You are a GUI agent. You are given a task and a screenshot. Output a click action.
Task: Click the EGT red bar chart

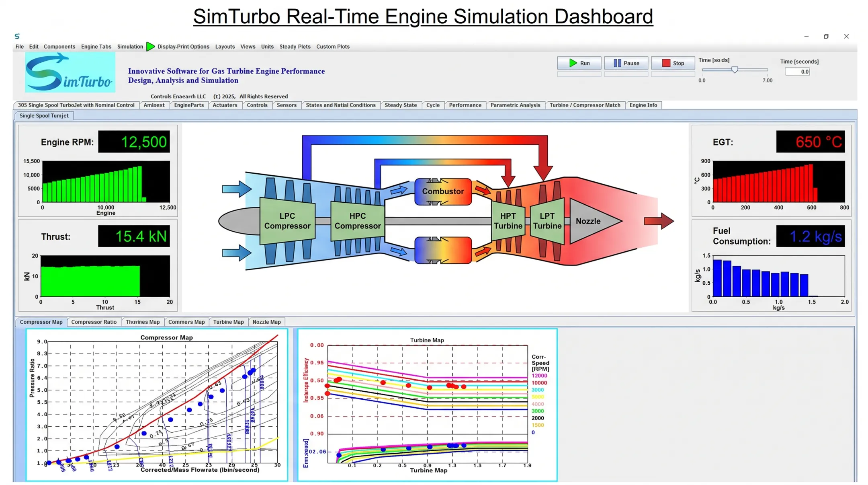[779, 182]
